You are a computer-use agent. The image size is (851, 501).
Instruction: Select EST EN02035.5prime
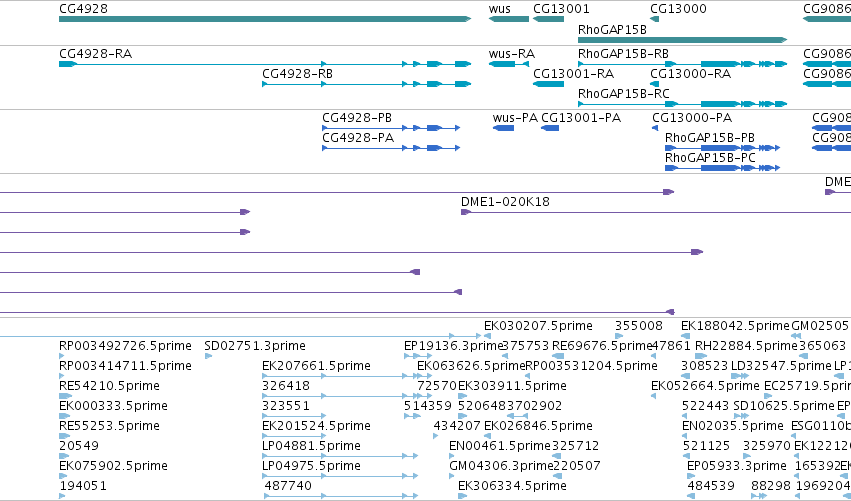pos(733,426)
